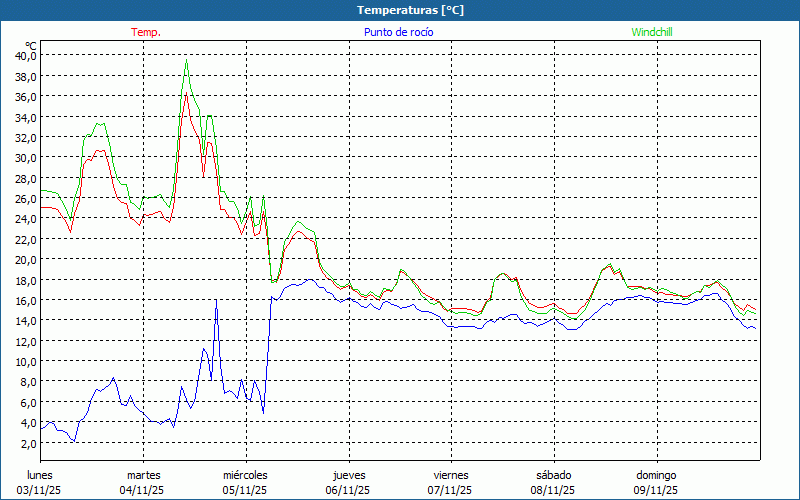The height and width of the screenshot is (500, 800).
Task: Click the 09/11/25 date label
Action: tap(656, 490)
